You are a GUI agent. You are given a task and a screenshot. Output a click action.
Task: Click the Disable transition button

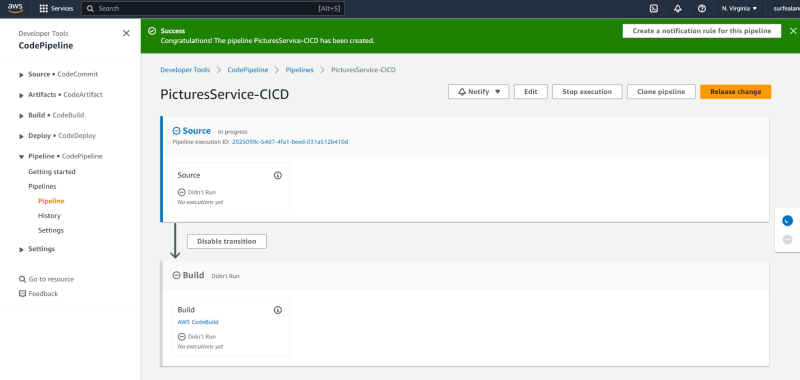pos(227,241)
